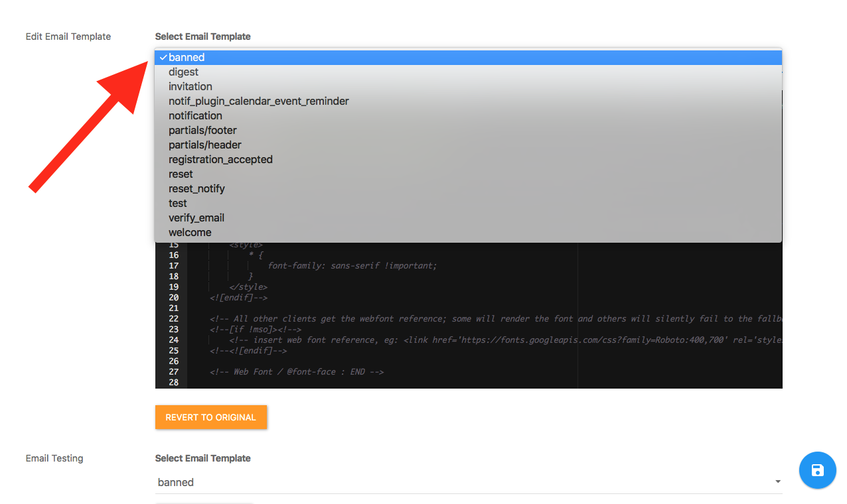
Task: Click the Email Testing section label
Action: pos(54,458)
